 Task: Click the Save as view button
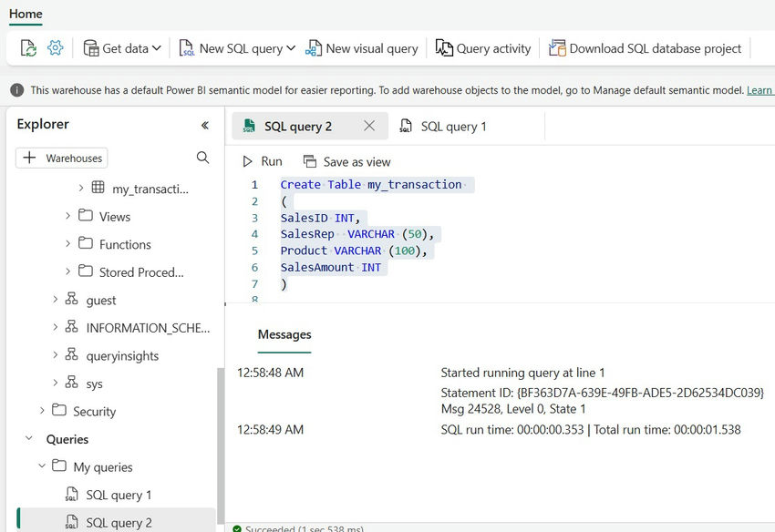347,161
